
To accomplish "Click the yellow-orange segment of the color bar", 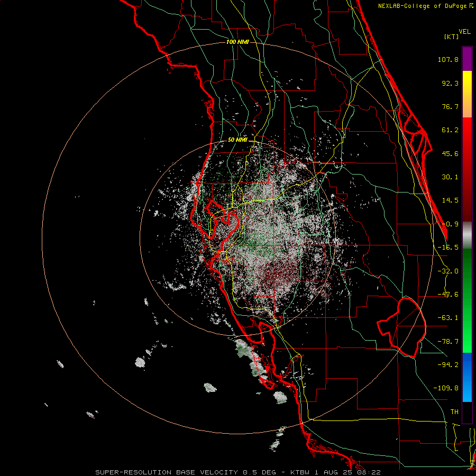I will [x=467, y=94].
